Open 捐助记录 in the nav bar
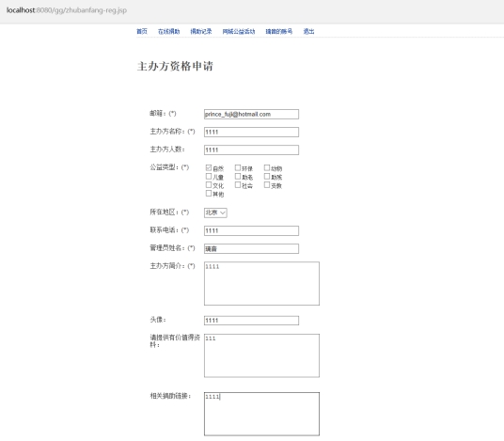The image size is (504, 441). tap(201, 32)
